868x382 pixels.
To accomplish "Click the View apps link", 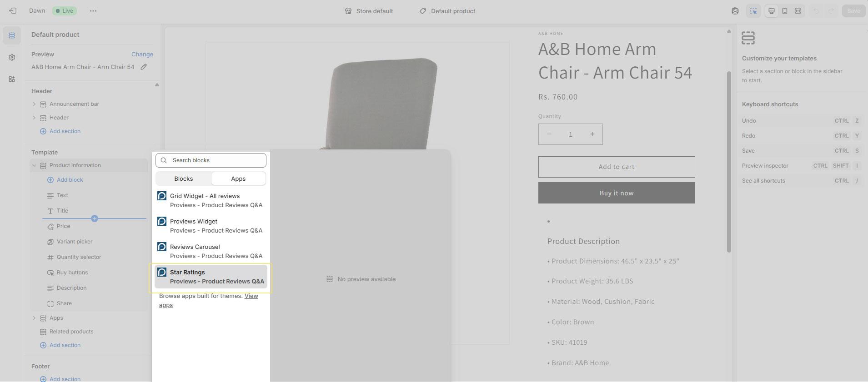I will pos(251,296).
